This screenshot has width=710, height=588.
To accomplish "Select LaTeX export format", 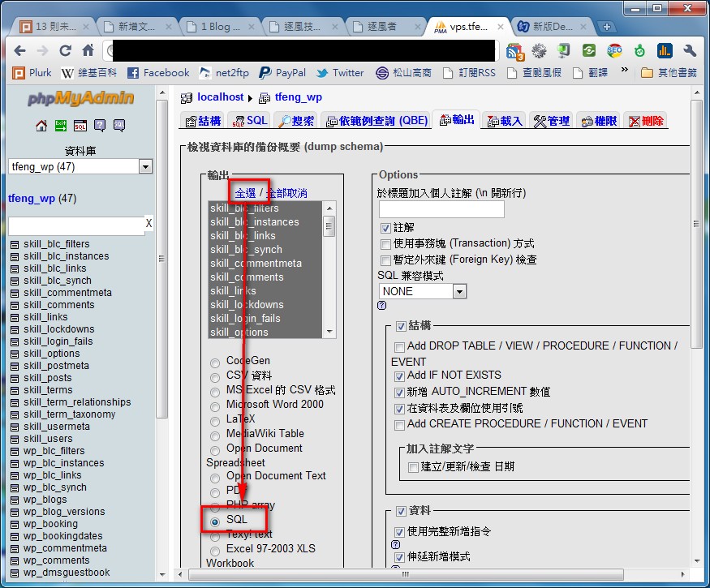I will click(215, 420).
